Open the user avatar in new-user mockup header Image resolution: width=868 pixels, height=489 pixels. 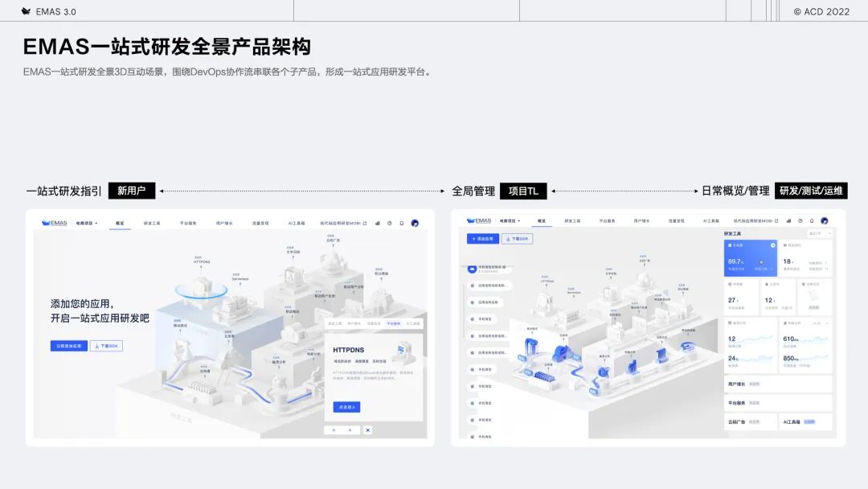[415, 223]
